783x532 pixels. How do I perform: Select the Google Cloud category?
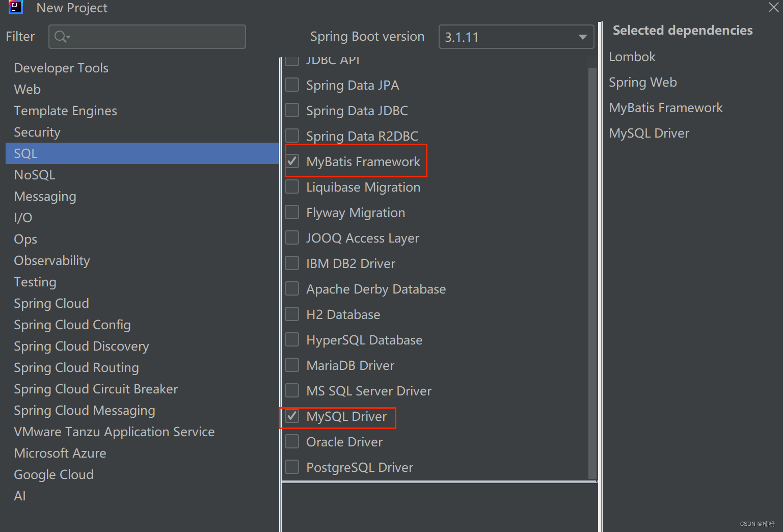pos(142,474)
